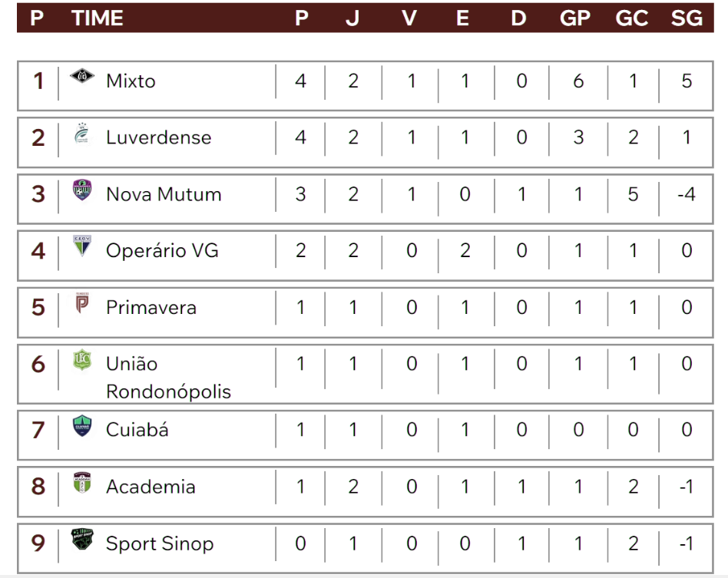Click Mixto's goals scored value 6

pyautogui.click(x=578, y=81)
